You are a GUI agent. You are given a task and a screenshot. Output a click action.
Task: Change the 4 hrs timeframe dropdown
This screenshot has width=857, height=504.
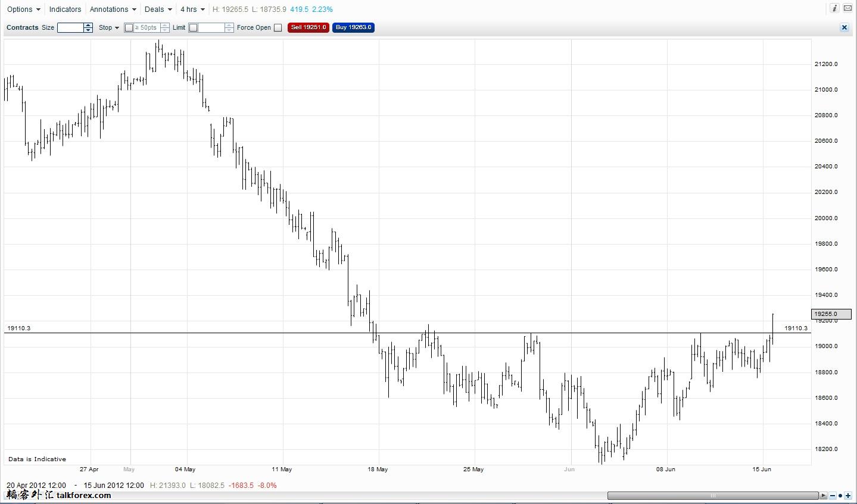click(x=192, y=10)
